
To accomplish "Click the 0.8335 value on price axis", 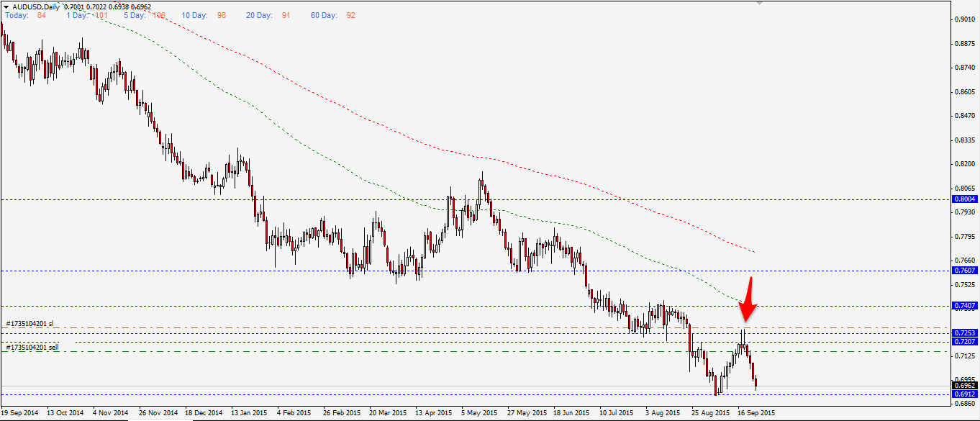I will point(966,140).
